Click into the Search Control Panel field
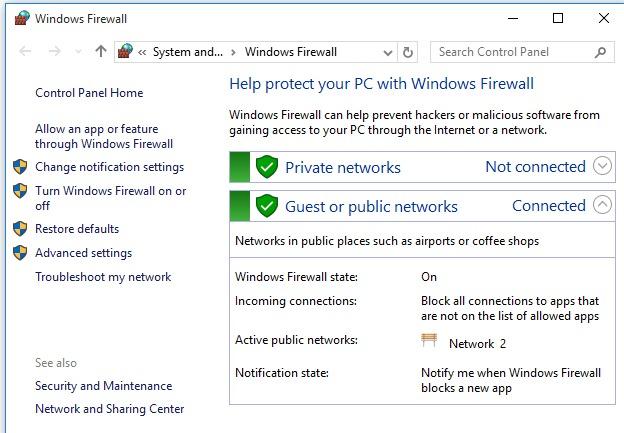Viewport: 624px width, 433px height. (x=513, y=52)
